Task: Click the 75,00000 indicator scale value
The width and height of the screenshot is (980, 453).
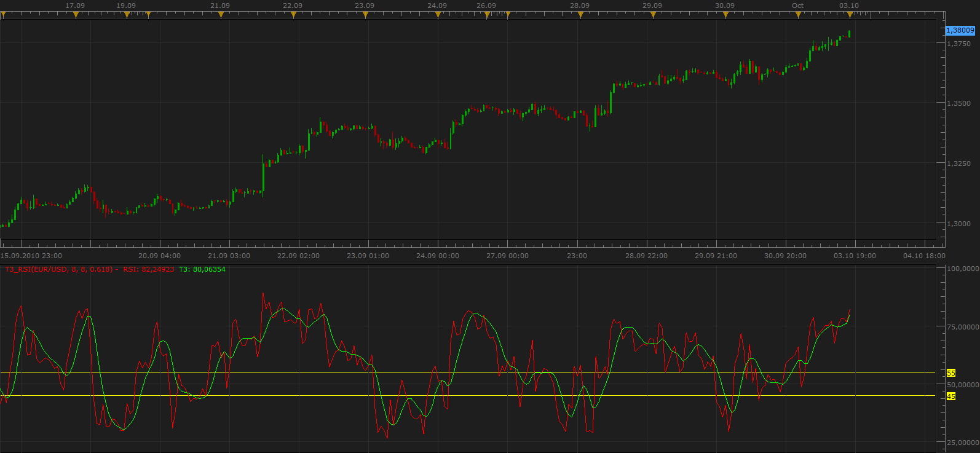Action: click(963, 327)
